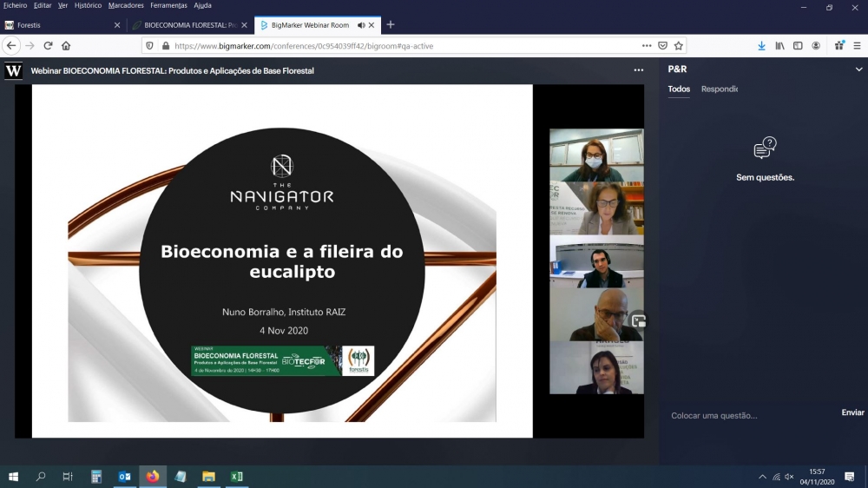Open the webinar three-dot options menu
The height and width of the screenshot is (488, 868).
click(x=638, y=70)
